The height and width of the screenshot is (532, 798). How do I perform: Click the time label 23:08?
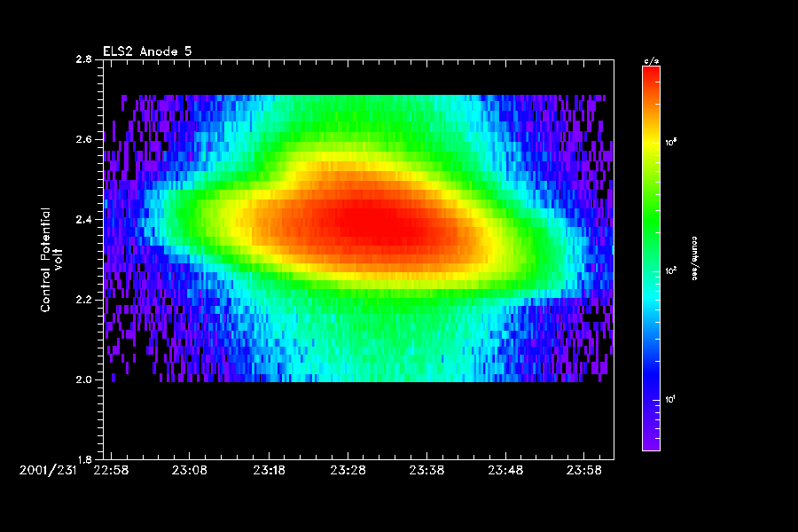[x=190, y=471]
